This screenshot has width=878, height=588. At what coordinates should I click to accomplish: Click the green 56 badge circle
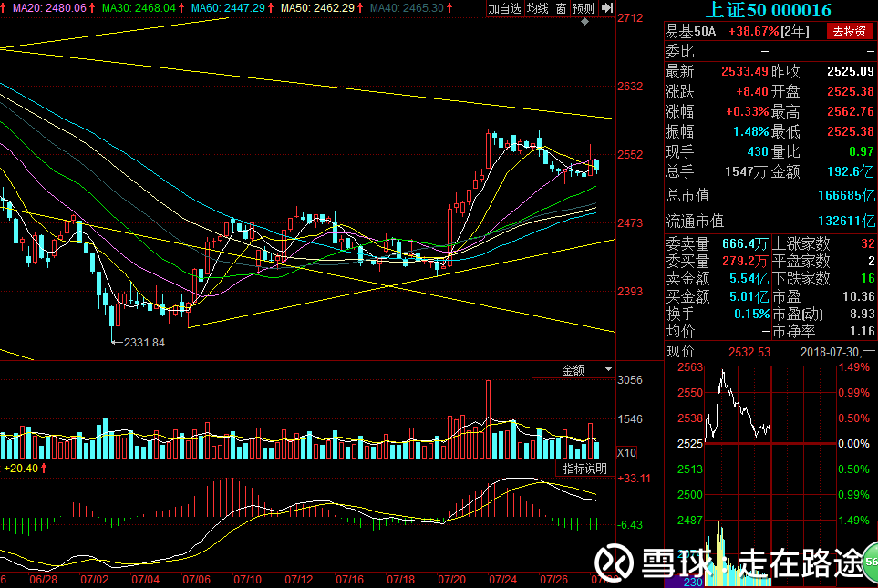pos(871,562)
